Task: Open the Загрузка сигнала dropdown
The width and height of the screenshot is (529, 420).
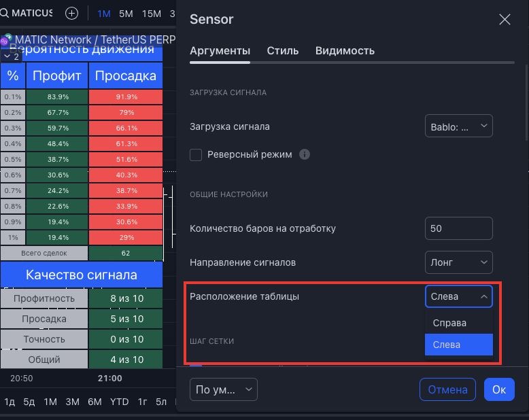Action: pyautogui.click(x=458, y=126)
